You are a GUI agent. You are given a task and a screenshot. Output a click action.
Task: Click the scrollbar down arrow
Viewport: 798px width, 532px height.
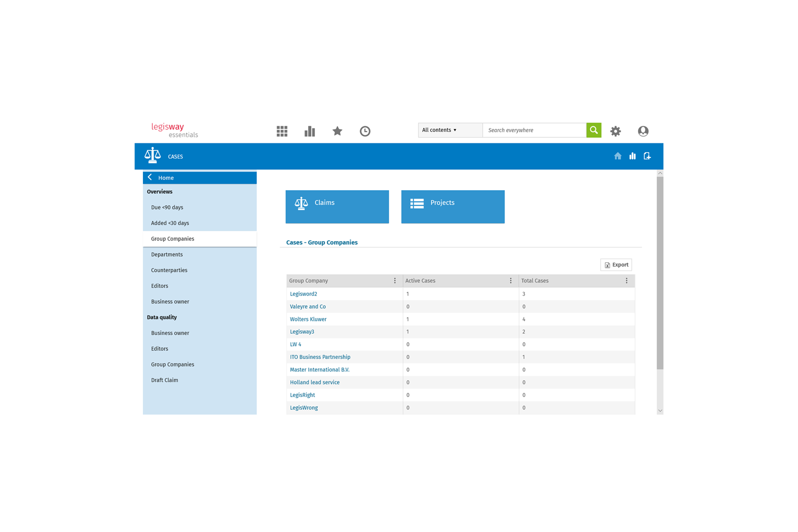(660, 410)
